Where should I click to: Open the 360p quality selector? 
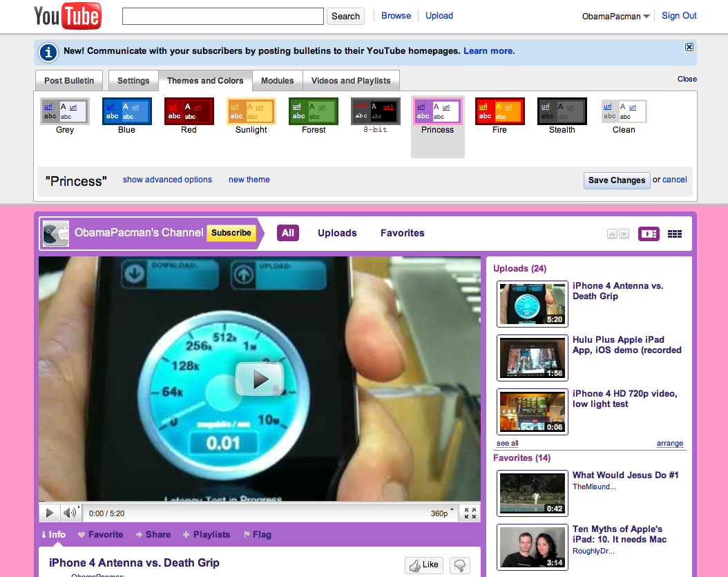click(x=442, y=513)
